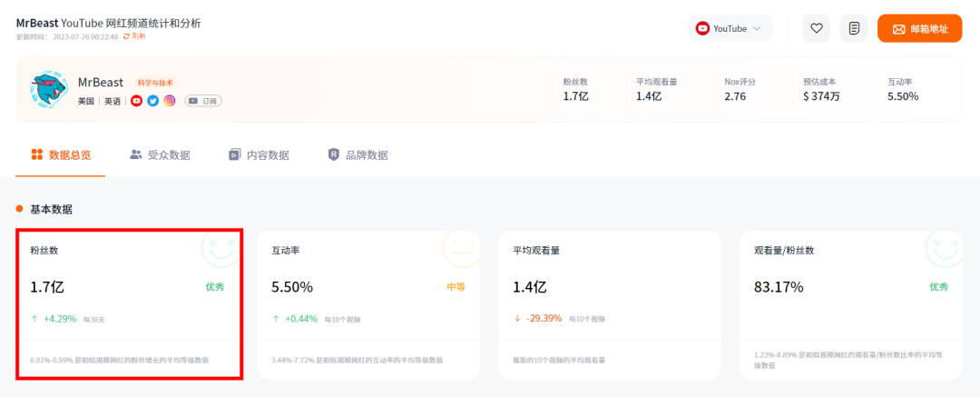The width and height of the screenshot is (980, 397).
Task: Click the MrBeast channel avatar
Action: pos(49,91)
